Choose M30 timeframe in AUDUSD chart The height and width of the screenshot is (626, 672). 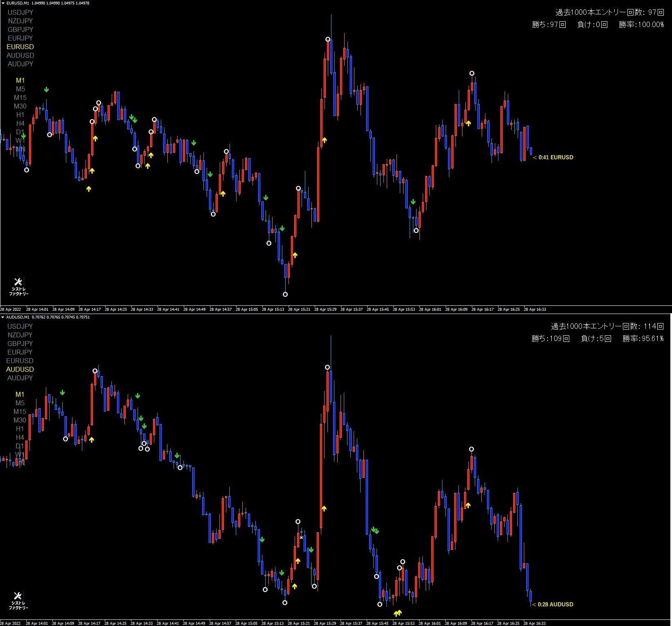coord(20,420)
